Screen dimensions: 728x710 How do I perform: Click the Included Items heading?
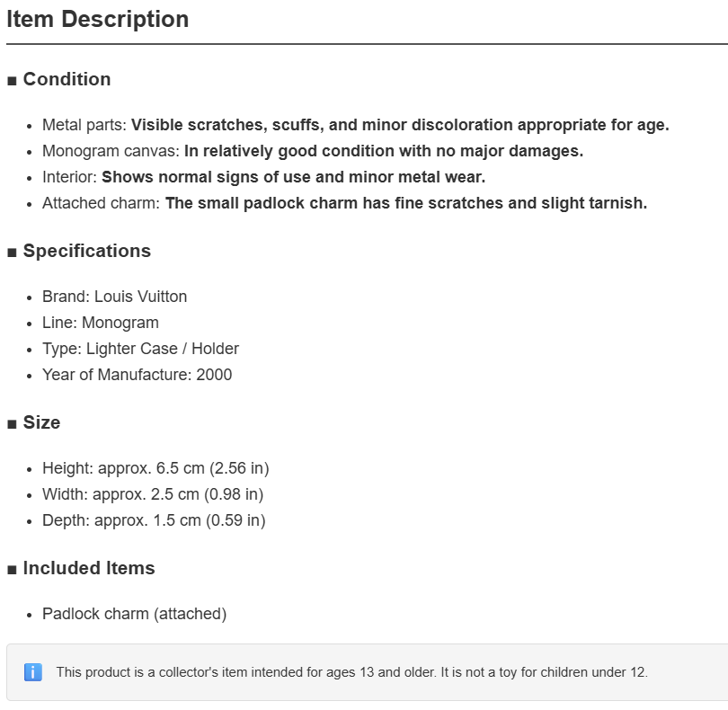point(89,568)
